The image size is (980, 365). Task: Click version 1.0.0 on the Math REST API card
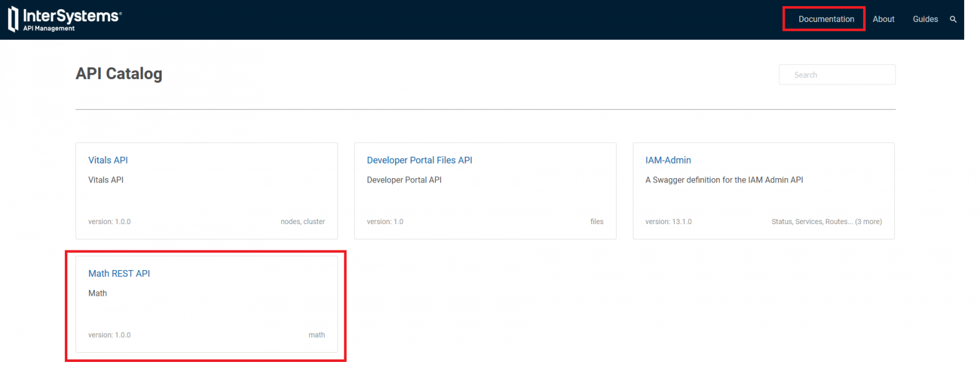(x=109, y=335)
